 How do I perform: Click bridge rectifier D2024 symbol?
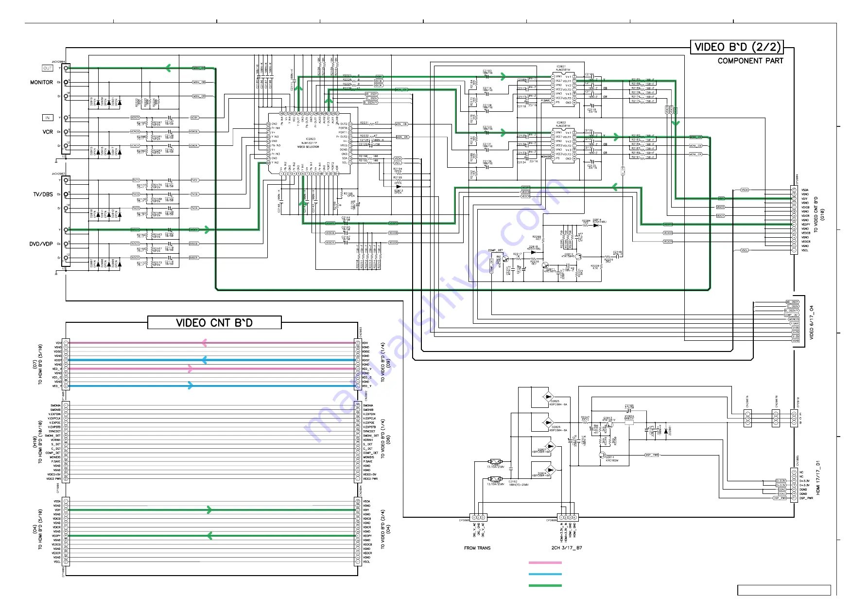click(550, 470)
